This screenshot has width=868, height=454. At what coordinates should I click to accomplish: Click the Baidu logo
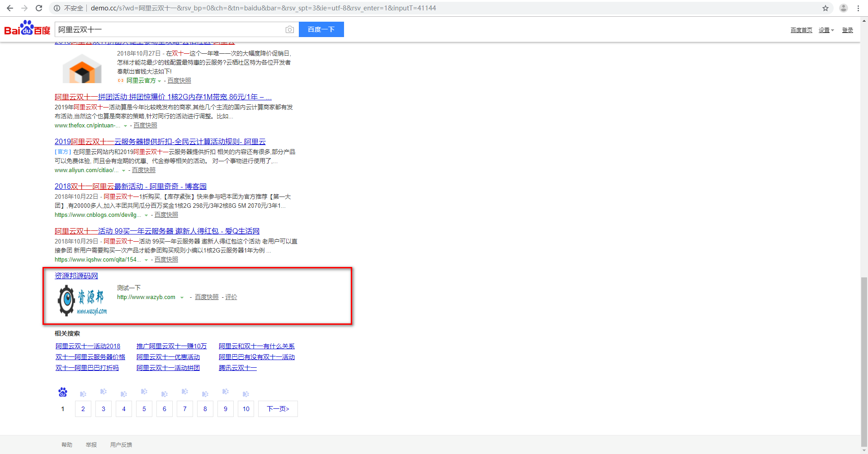tap(28, 28)
